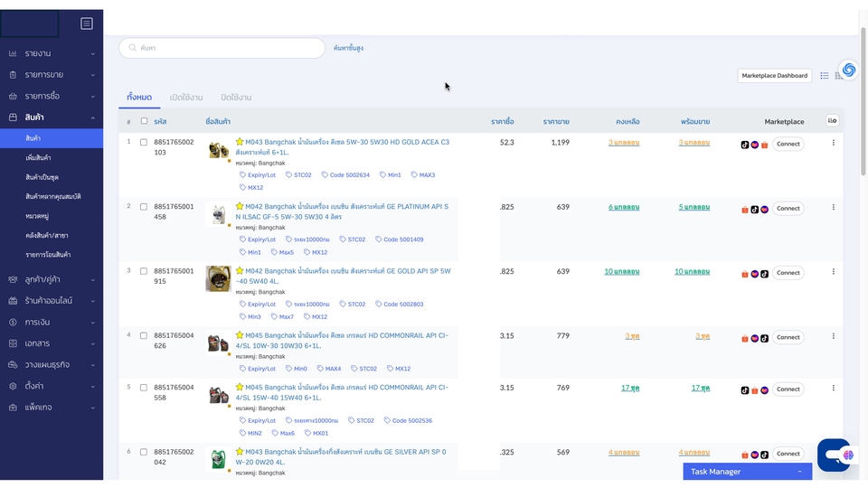Click the ตั้งค่า gear icon in the sidebar
The width and height of the screenshot is (868, 488).
(x=13, y=386)
